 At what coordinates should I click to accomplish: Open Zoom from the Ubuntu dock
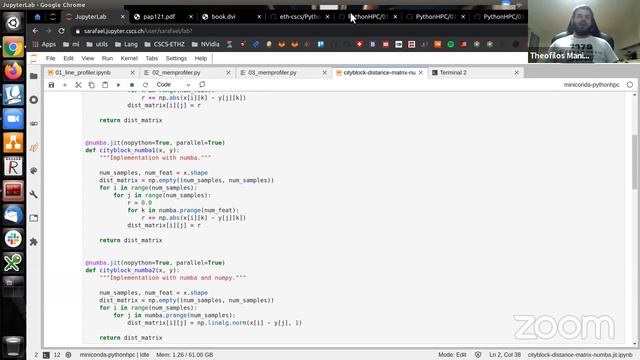coord(13,119)
